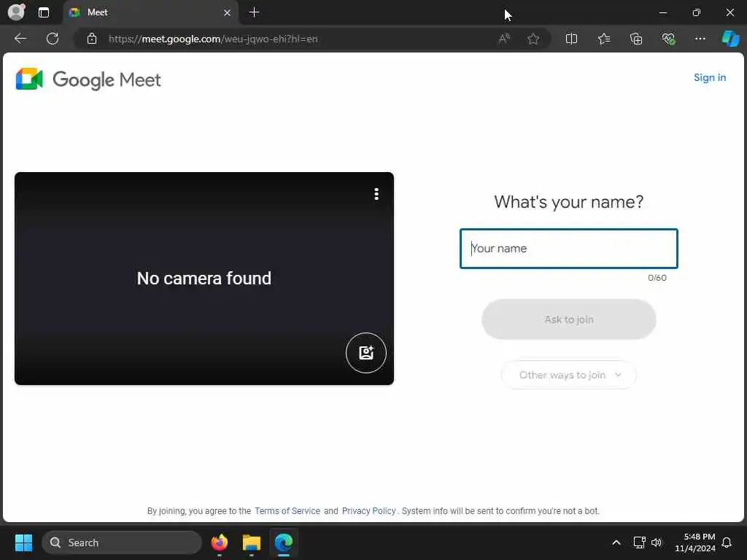747x560 pixels.
Task: Apply visual effects in camera preview
Action: point(366,353)
